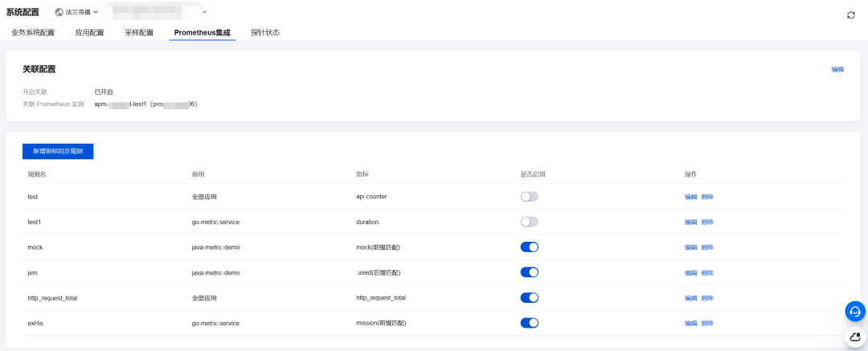Expand the blurred business system dropdown
This screenshot has height=351, width=868.
click(158, 11)
